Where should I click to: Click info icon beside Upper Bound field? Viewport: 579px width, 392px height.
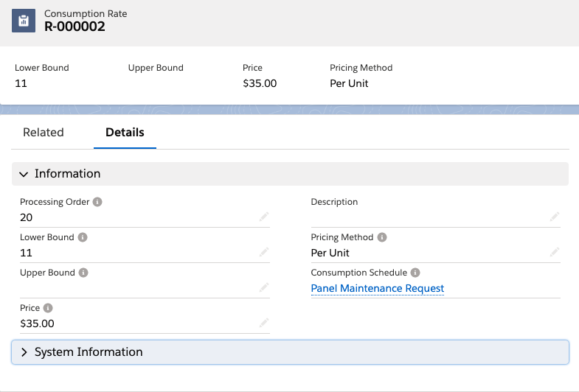coord(83,273)
